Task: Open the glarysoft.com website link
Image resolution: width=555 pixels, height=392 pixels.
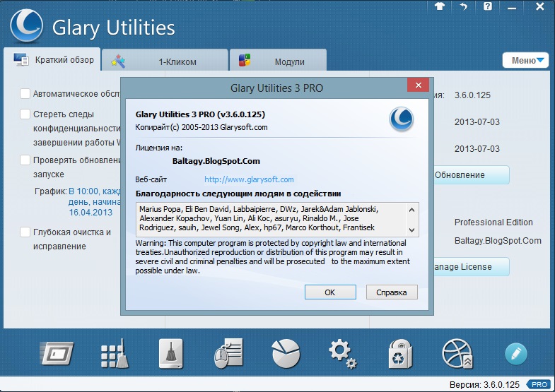Action: tap(249, 179)
